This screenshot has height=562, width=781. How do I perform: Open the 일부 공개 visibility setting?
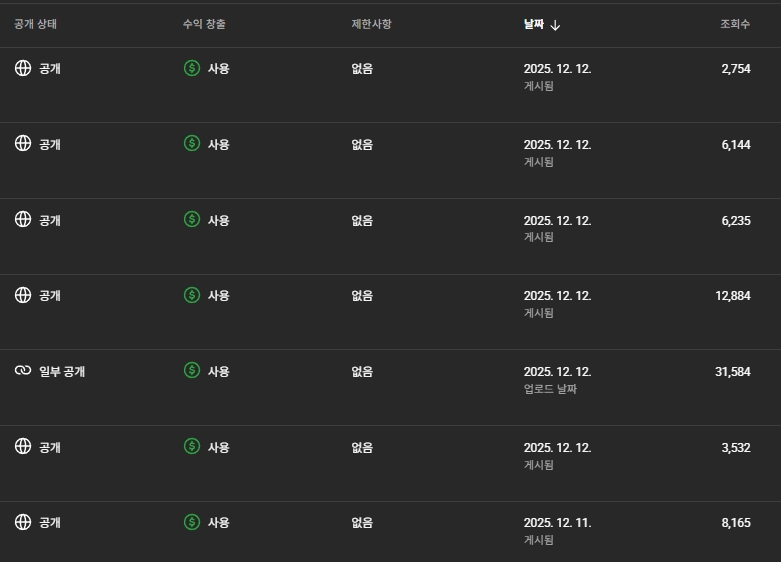[62, 371]
